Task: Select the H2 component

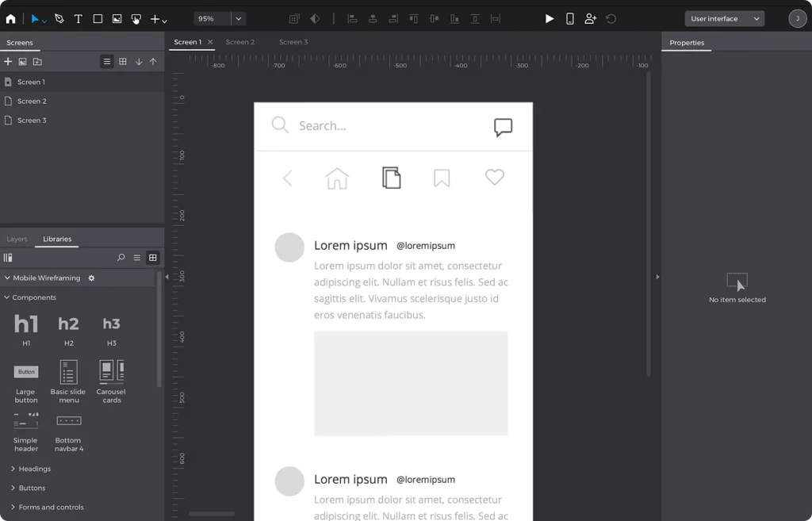Action: pos(68,329)
